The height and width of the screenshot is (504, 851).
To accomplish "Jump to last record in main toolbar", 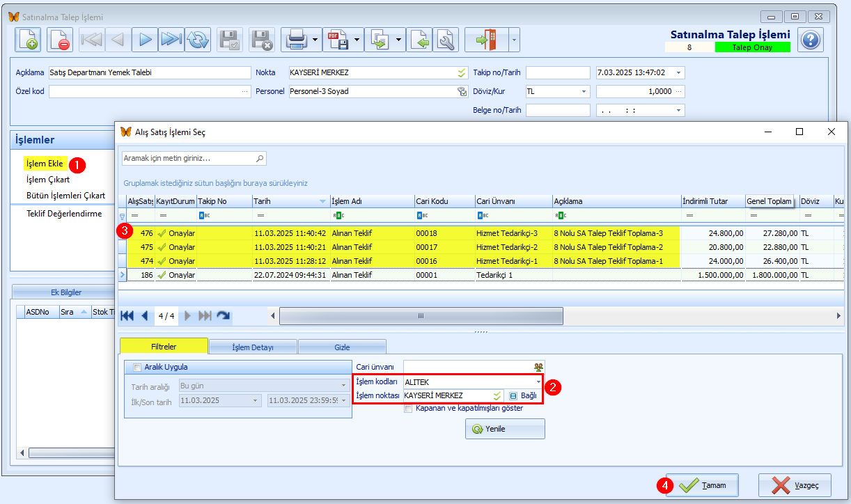I will point(171,40).
